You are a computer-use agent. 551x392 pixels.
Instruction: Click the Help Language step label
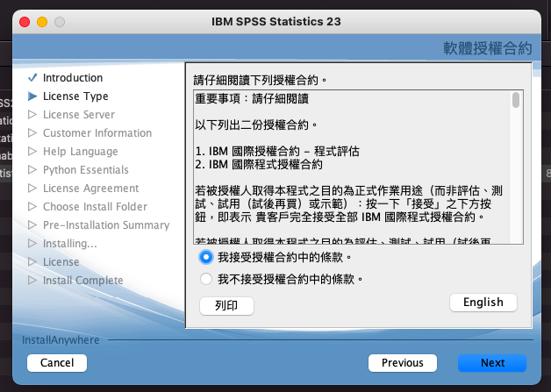tap(81, 152)
